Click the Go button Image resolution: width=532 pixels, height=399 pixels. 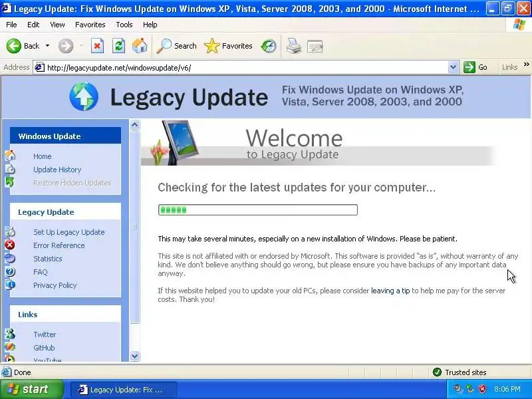pos(476,68)
